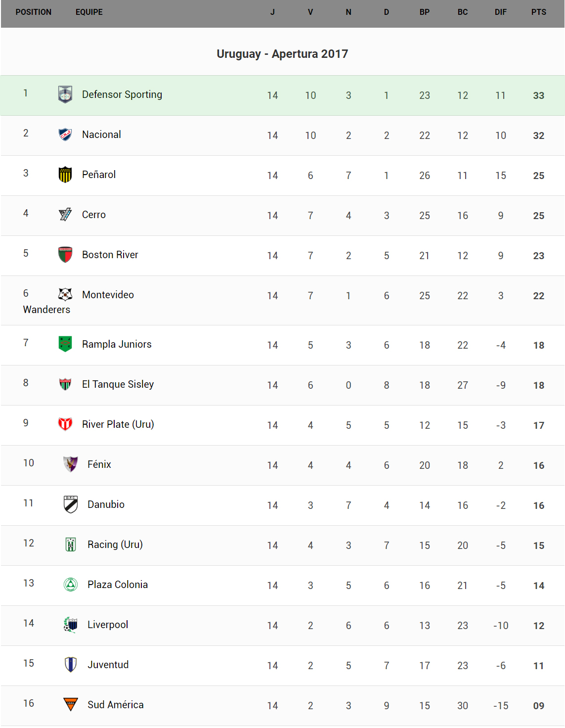Click the Defensor Sporting club crest
This screenshot has width=565, height=728.
(x=65, y=94)
